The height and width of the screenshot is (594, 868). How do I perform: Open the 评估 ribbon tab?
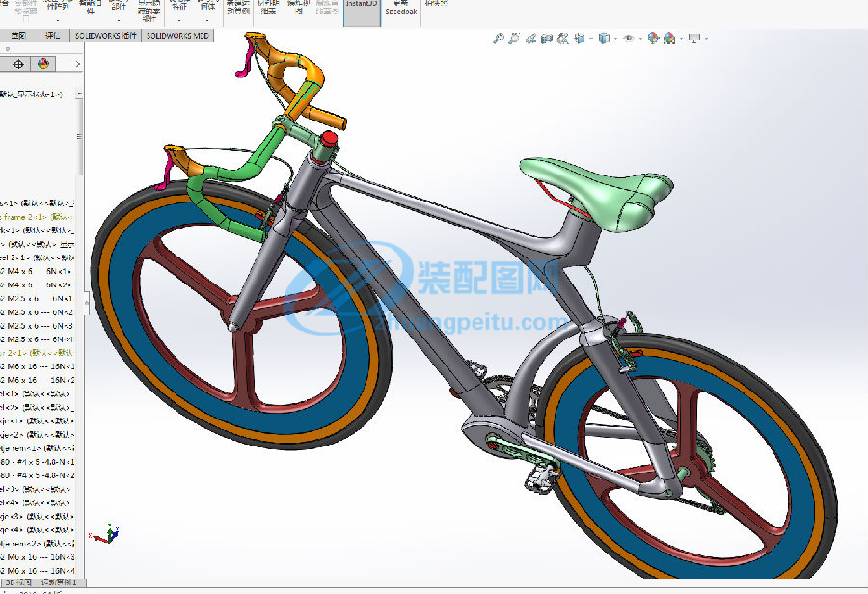(x=53, y=36)
